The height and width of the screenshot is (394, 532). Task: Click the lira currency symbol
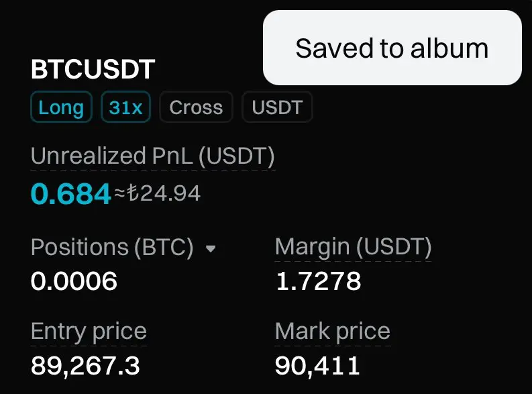tap(133, 193)
